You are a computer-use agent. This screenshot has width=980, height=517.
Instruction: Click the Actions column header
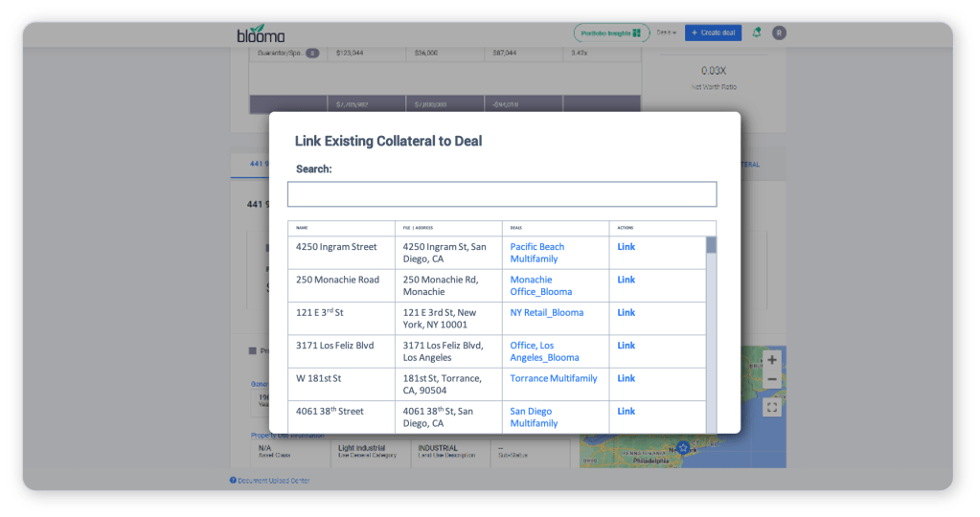pos(625,228)
